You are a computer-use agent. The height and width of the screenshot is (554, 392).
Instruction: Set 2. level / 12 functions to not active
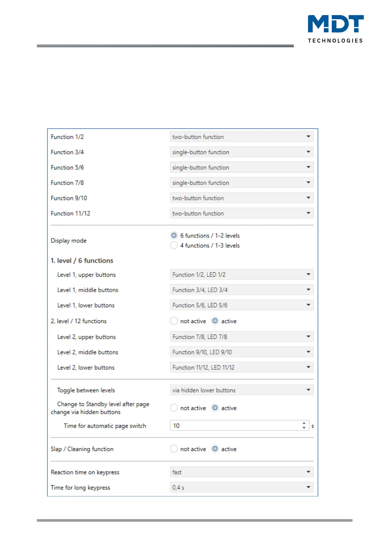click(x=174, y=321)
